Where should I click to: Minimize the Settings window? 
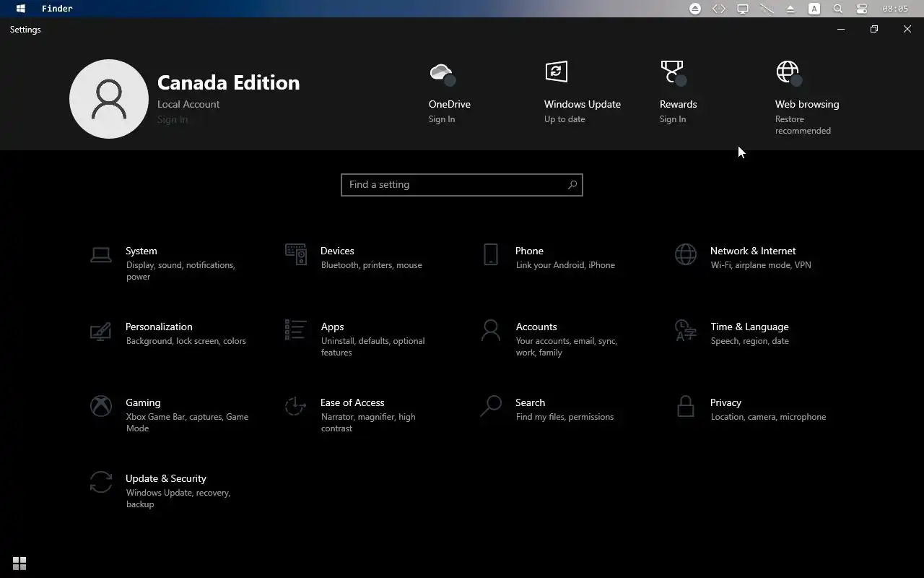pos(841,29)
